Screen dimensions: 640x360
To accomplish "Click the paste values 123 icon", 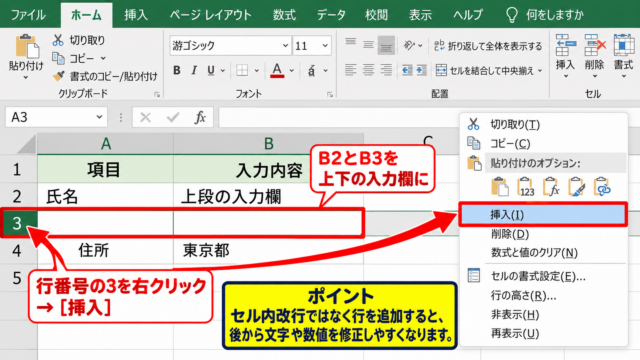I will (x=526, y=187).
